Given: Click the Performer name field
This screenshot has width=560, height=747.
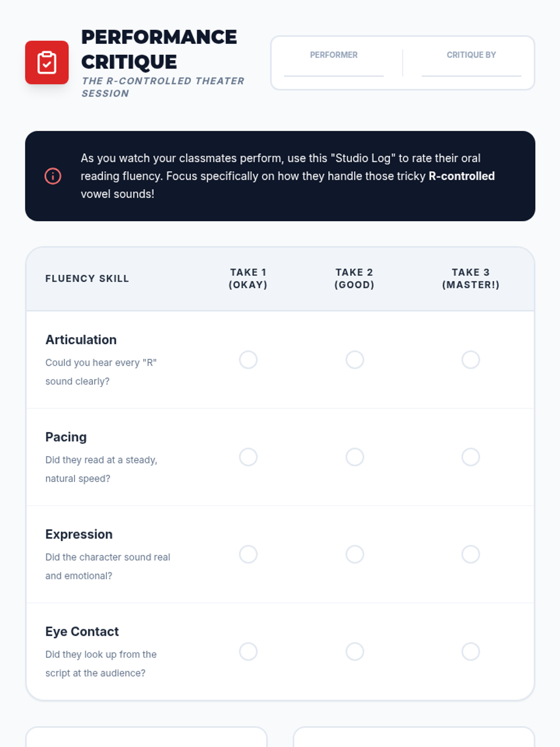Looking at the screenshot, I should (x=334, y=69).
